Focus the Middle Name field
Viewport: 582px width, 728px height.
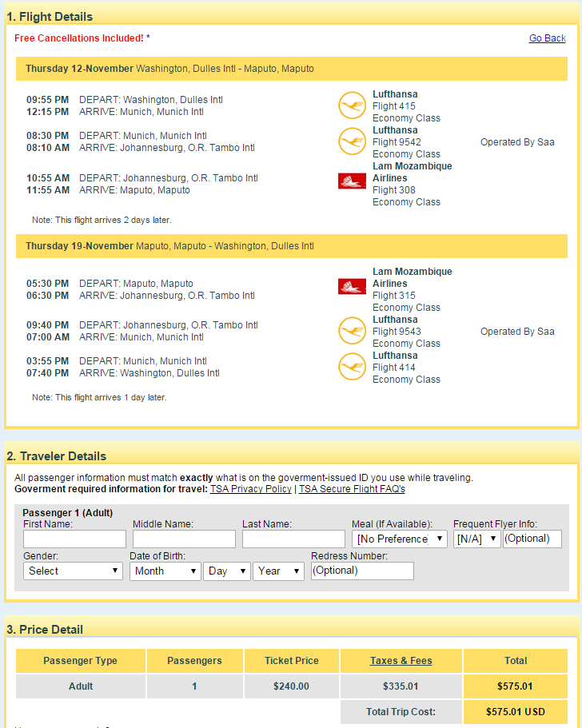[184, 539]
